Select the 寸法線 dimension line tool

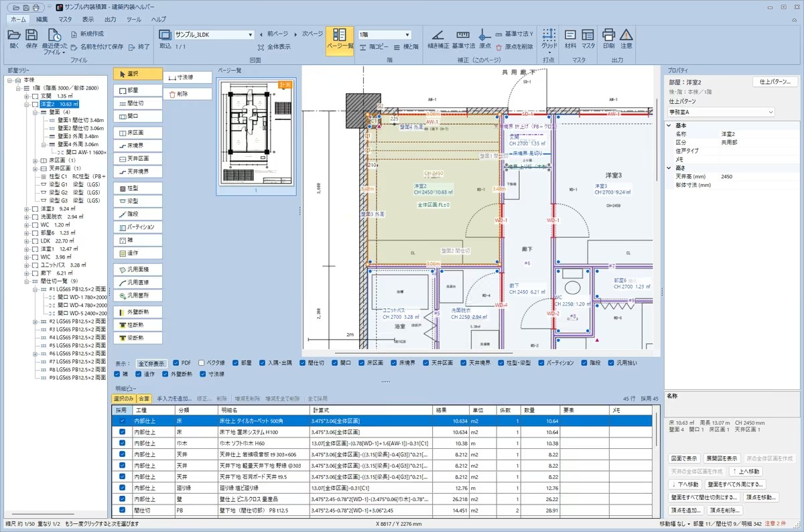188,78
